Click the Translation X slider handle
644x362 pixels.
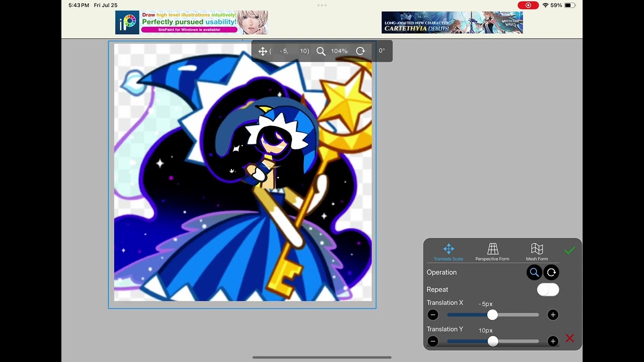(x=492, y=315)
